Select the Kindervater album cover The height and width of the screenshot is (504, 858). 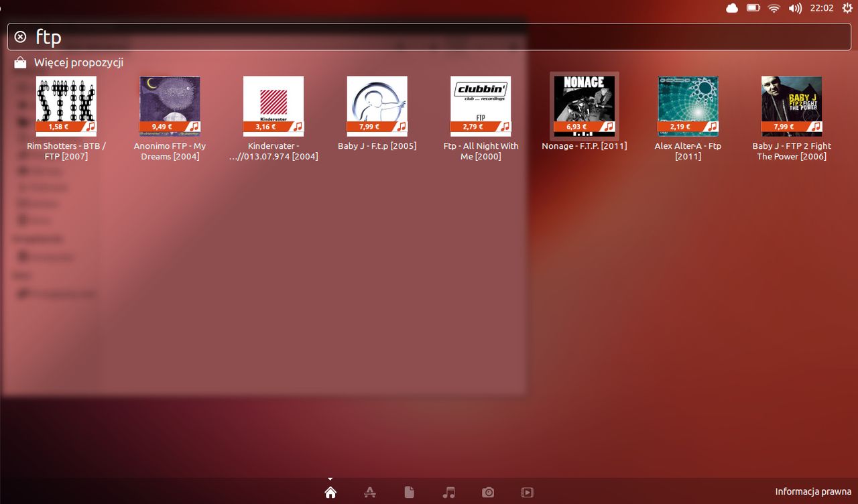tap(273, 106)
